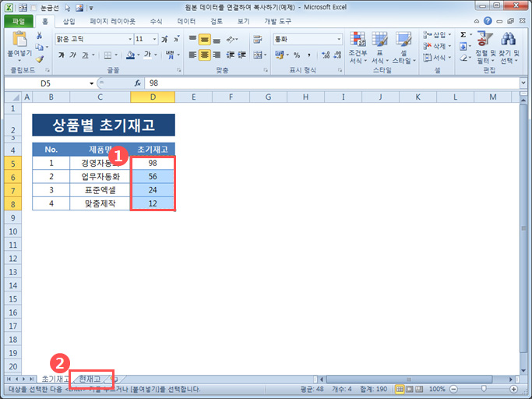Screen dimensions: 532x399
Task: Open 정렬 및 필터 sort and filter
Action: (485, 48)
